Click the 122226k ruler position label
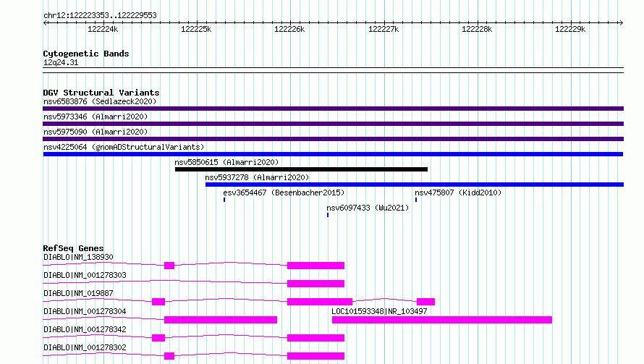The image size is (644, 364). tap(289, 29)
